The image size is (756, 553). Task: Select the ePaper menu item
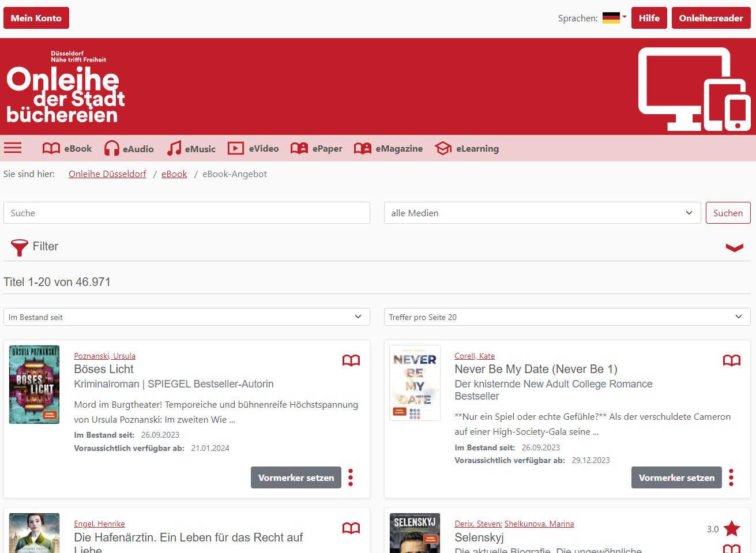click(x=317, y=148)
